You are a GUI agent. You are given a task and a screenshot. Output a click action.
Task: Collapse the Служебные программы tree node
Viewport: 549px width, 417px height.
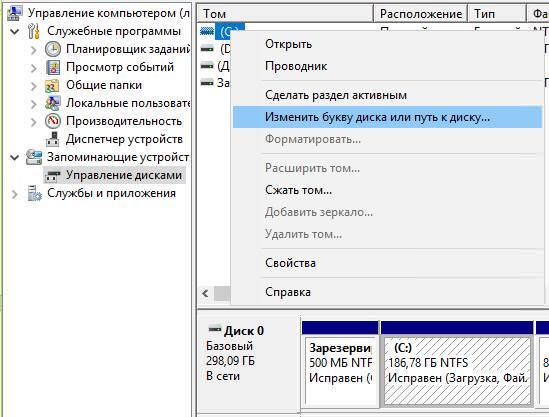click(x=15, y=32)
